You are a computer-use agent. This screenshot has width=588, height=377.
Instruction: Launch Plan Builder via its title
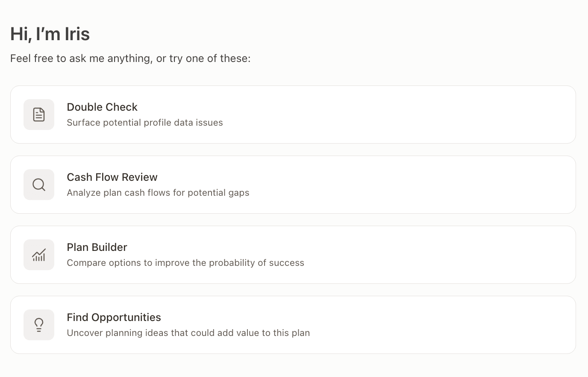coord(97,247)
